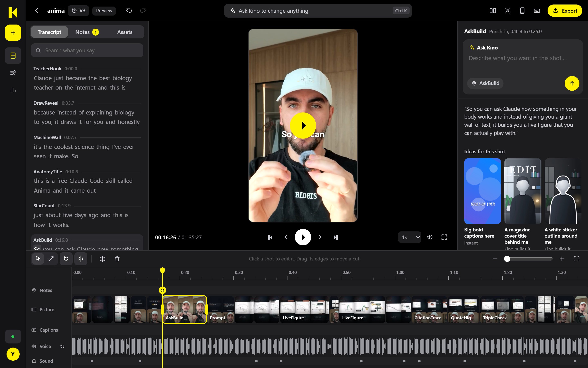Open the side-by-side compare view icon

coord(493,11)
